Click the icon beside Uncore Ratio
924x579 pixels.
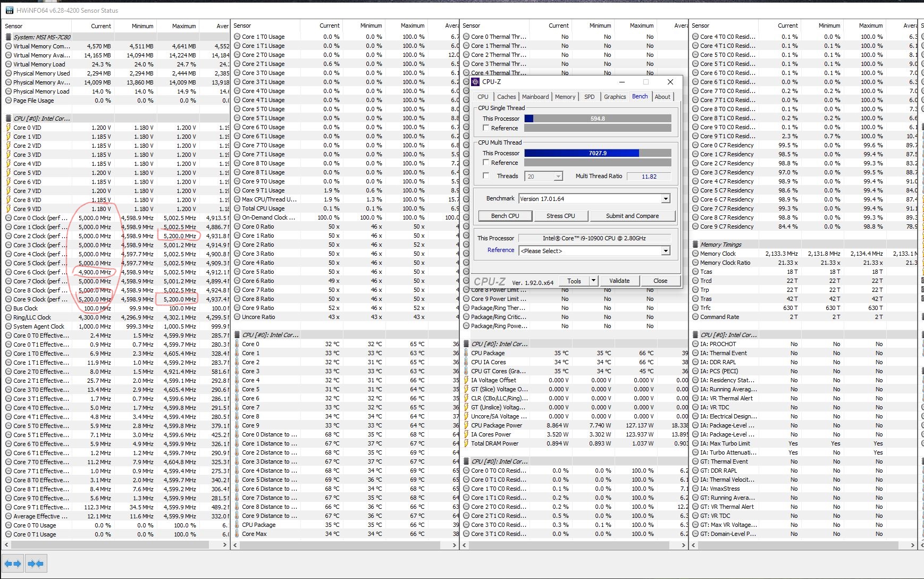(237, 317)
